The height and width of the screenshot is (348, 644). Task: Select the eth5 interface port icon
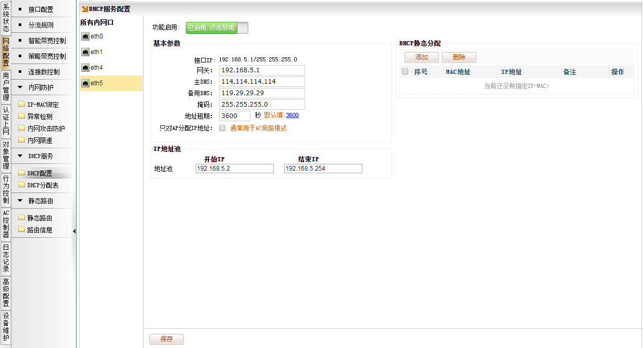[x=85, y=83]
